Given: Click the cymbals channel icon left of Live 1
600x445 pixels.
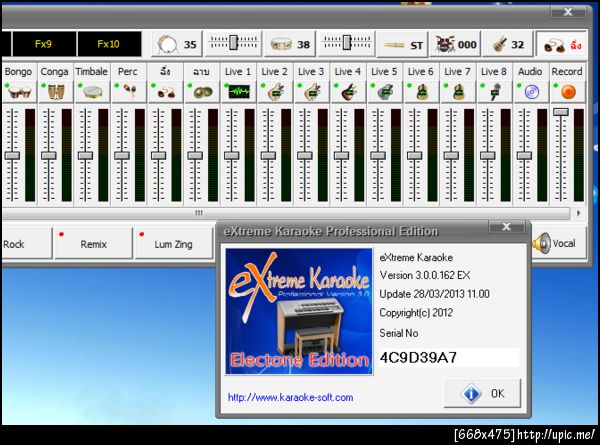Looking at the screenshot, I should tap(202, 92).
